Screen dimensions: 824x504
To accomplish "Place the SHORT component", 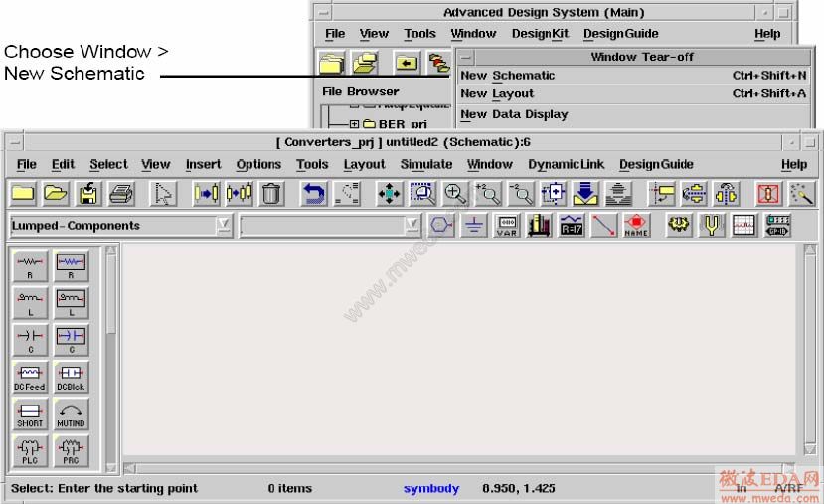I will tap(30, 414).
